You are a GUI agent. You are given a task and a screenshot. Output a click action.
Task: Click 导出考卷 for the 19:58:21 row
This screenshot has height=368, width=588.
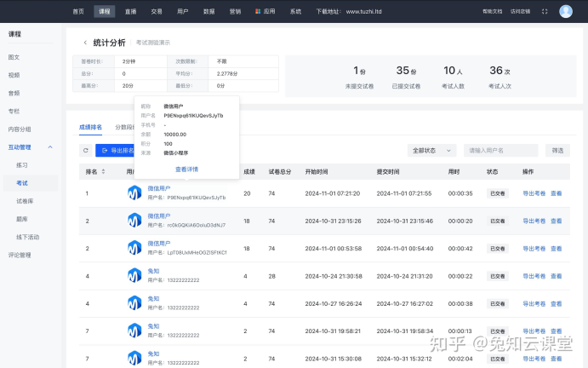coord(534,331)
